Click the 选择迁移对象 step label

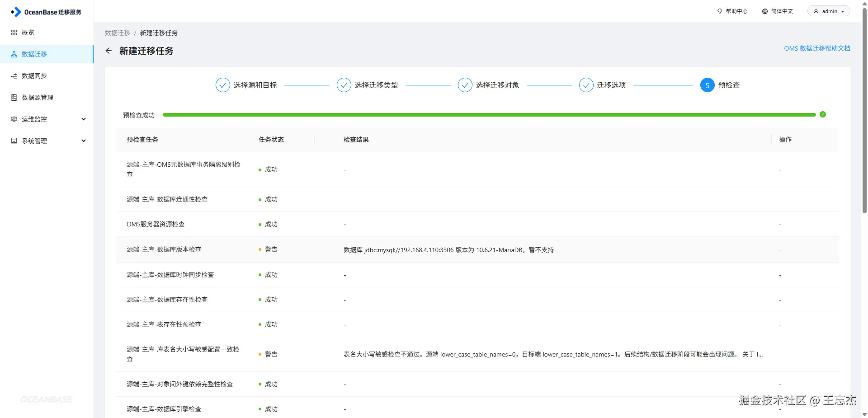click(497, 85)
